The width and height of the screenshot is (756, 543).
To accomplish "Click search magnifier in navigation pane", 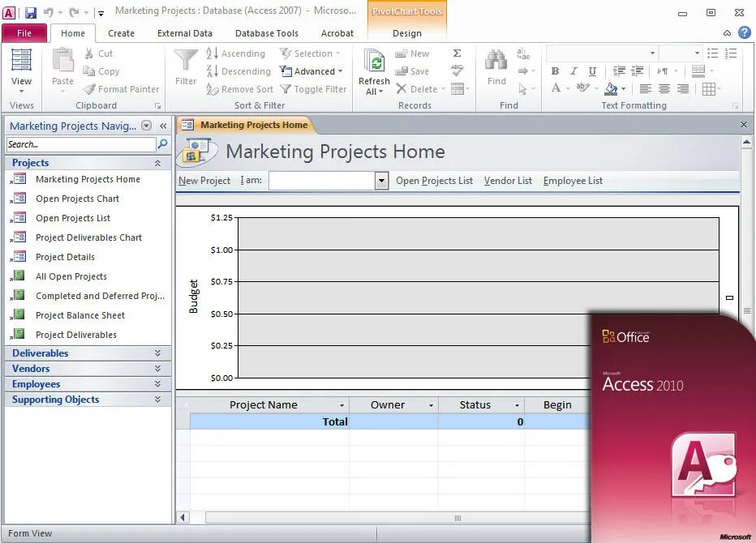I will 163,143.
